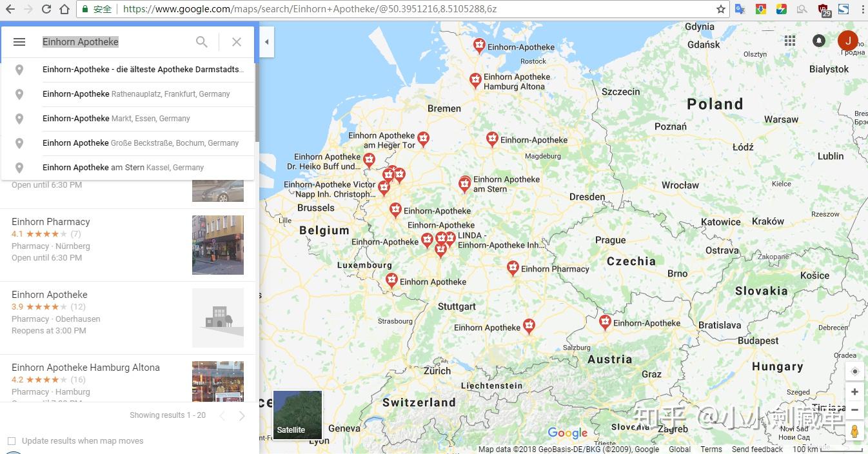
Task: Select suggestion am Stern Kassel
Action: (x=128, y=168)
